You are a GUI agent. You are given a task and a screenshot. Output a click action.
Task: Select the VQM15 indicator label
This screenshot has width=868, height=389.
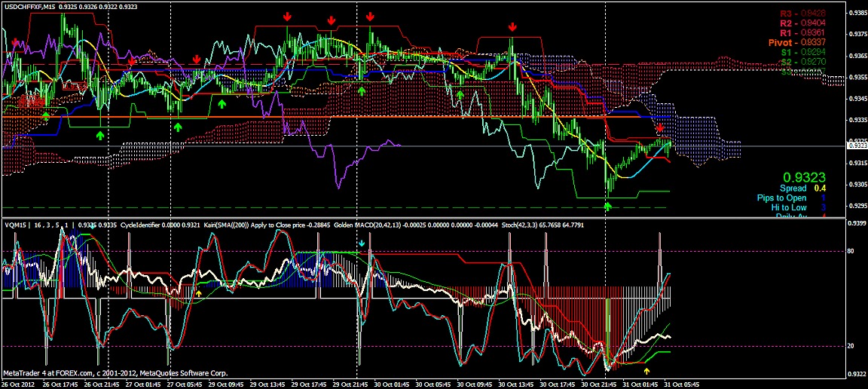point(16,225)
